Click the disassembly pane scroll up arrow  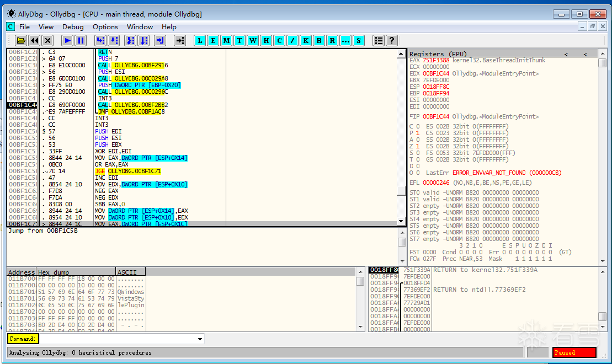click(x=401, y=53)
